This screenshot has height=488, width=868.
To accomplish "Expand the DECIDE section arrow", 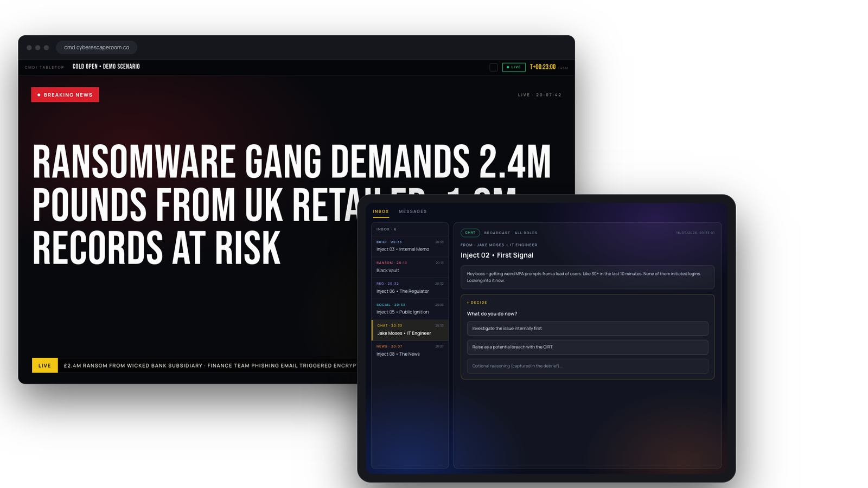I will click(x=468, y=303).
